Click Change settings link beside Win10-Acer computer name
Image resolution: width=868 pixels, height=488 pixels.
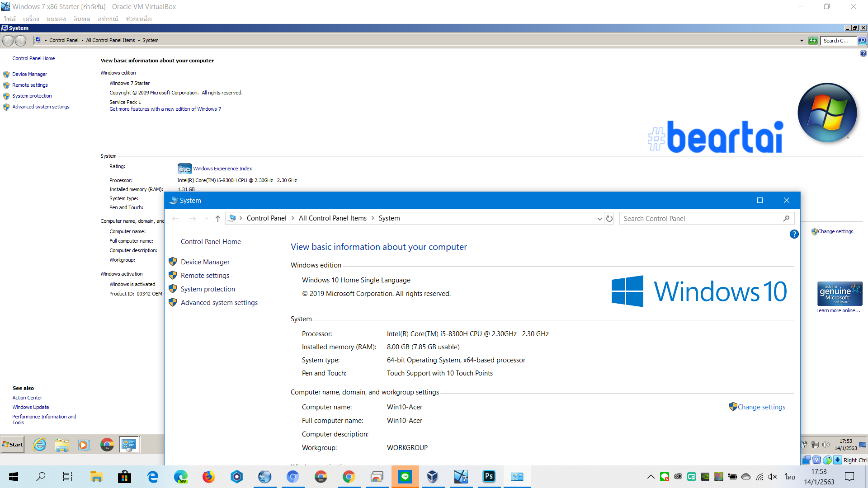coord(761,407)
